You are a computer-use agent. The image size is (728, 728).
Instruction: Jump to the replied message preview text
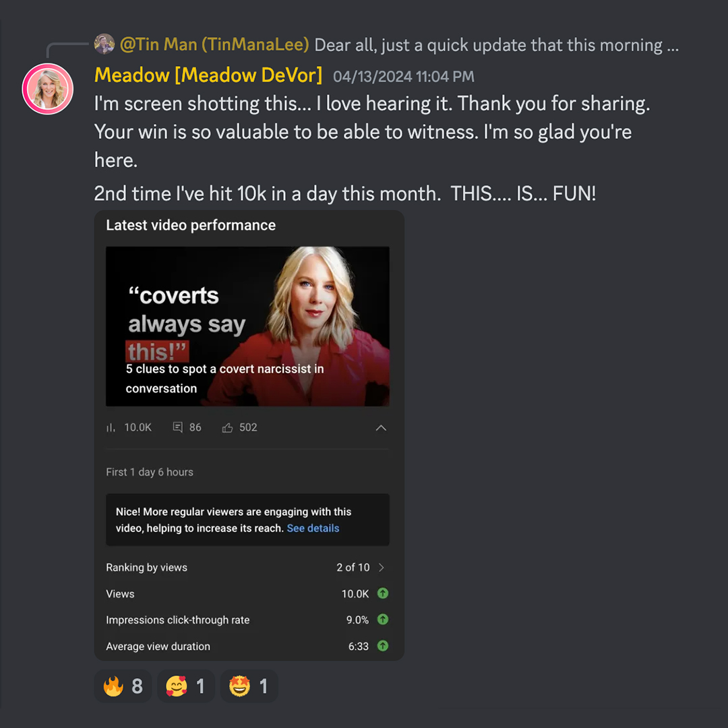[x=496, y=45]
